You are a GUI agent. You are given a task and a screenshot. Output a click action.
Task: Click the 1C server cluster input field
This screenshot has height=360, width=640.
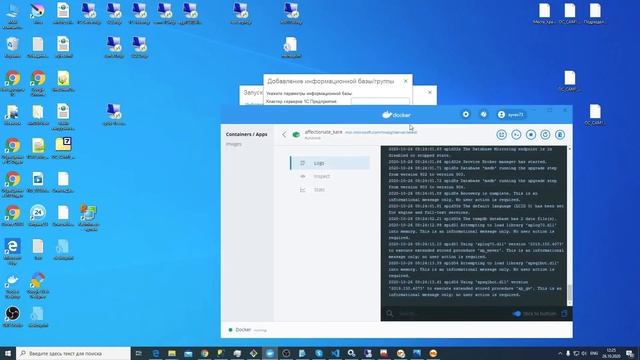click(x=380, y=101)
